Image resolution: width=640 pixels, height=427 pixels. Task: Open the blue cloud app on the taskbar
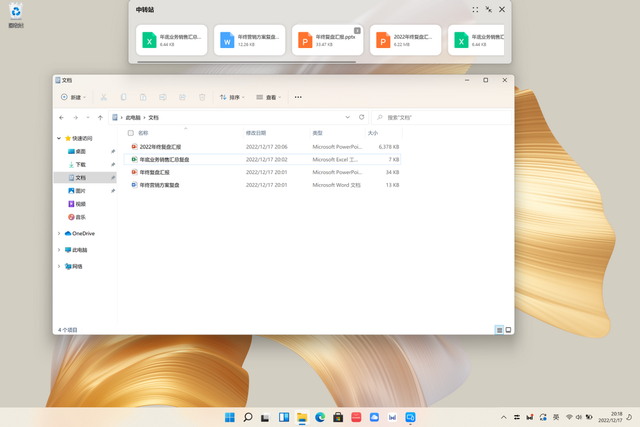pyautogui.click(x=374, y=417)
